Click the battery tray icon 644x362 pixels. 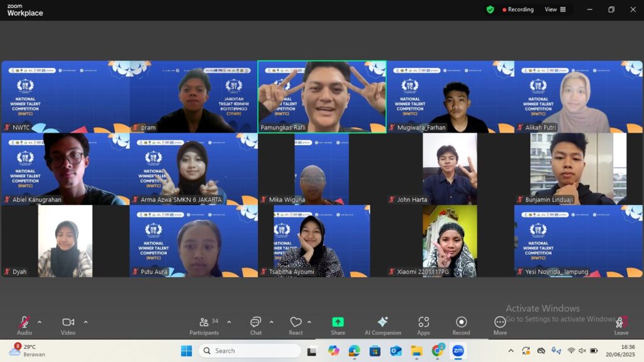coord(594,351)
